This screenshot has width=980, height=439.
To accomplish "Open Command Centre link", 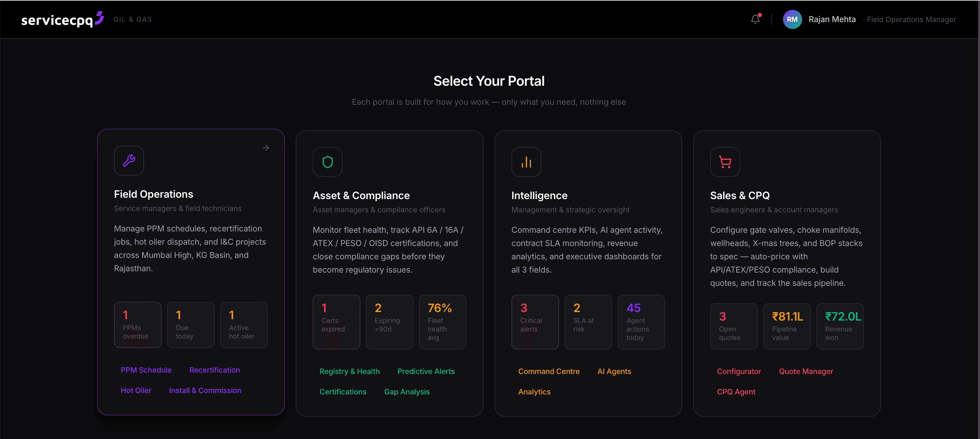I will pyautogui.click(x=549, y=371).
